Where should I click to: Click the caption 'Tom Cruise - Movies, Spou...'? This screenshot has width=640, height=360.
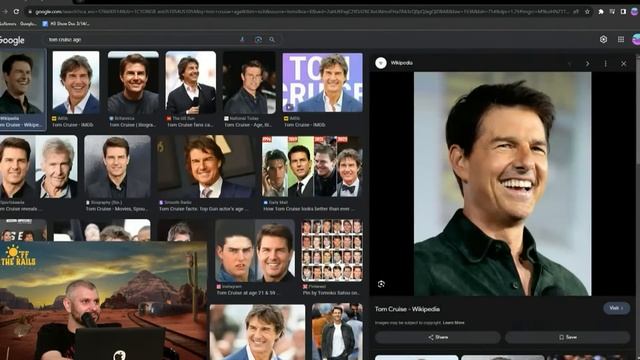pos(117,209)
